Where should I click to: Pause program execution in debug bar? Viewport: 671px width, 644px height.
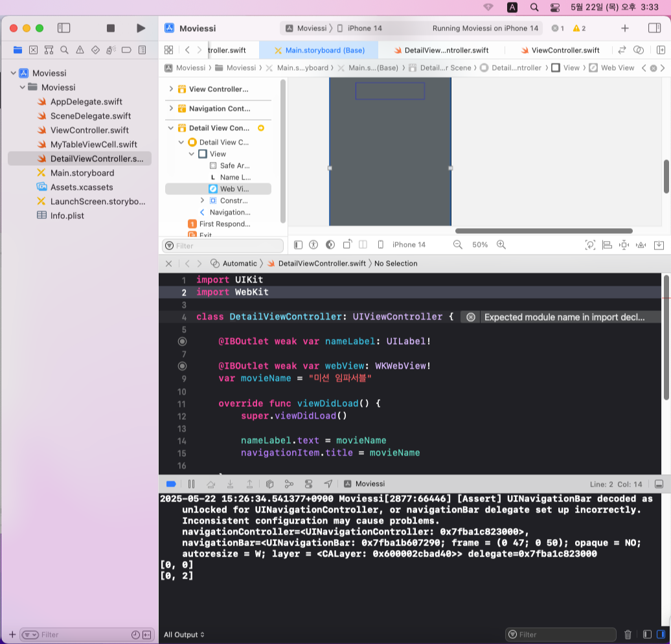coord(191,484)
